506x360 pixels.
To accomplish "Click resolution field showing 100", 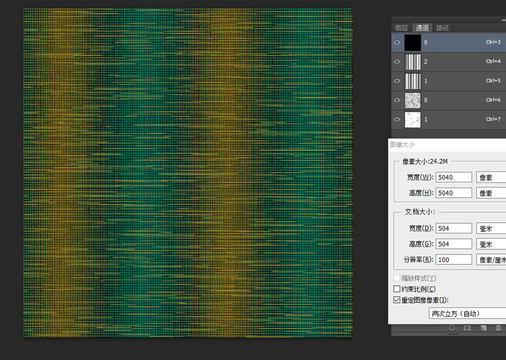I will (454, 259).
